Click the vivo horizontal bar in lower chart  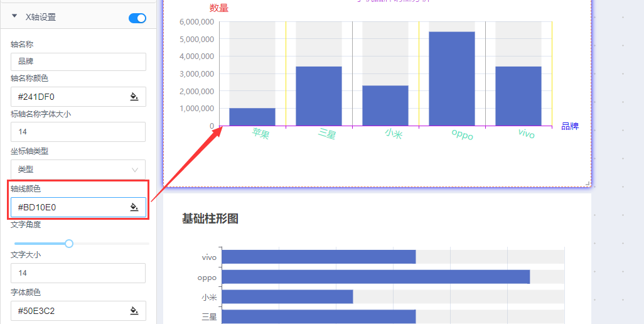pos(319,257)
